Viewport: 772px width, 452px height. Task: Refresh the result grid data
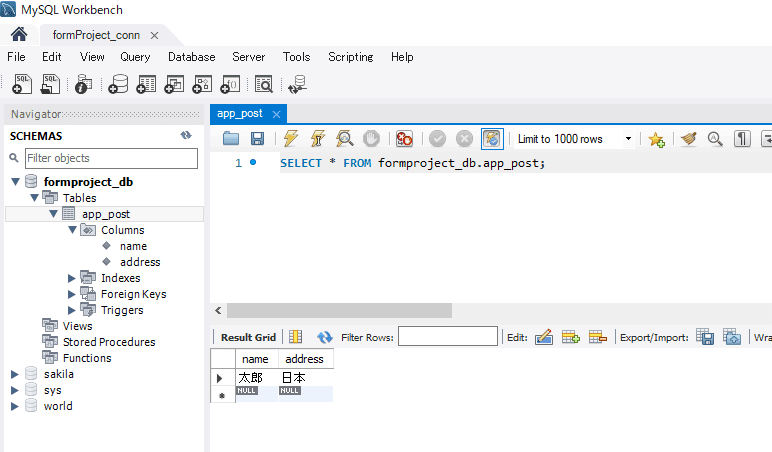click(x=324, y=337)
